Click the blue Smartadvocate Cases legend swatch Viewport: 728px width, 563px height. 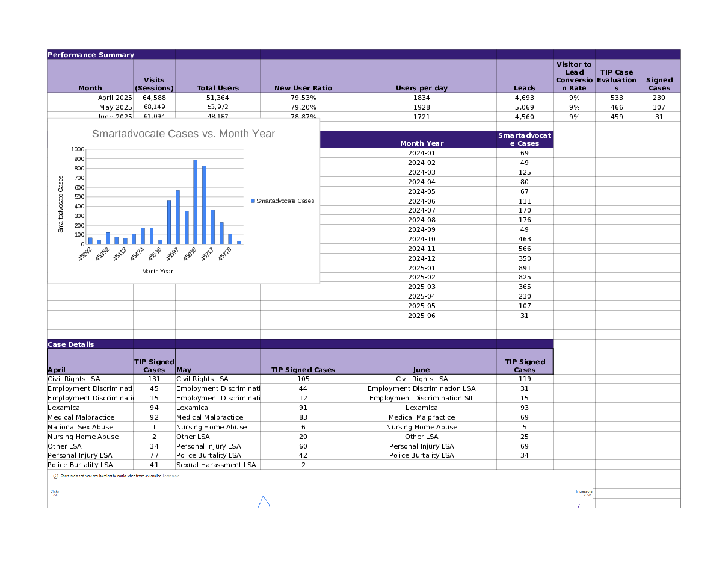pyautogui.click(x=253, y=201)
